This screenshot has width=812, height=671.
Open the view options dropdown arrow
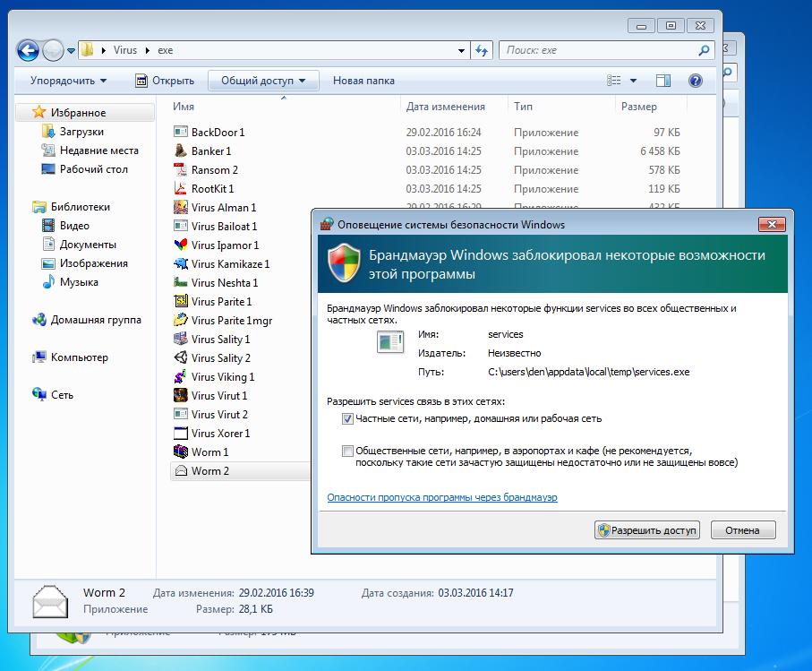pyautogui.click(x=634, y=81)
